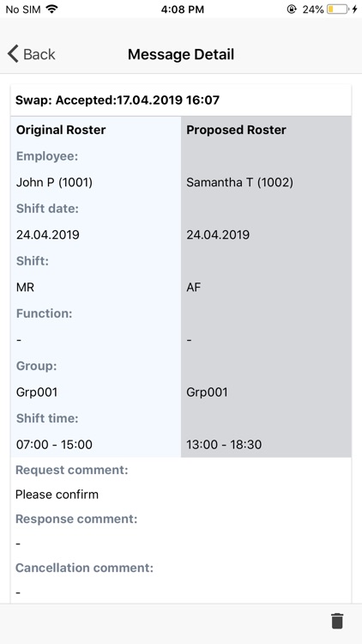Tap the Please confirm request comment
Image resolution: width=362 pixels, height=644 pixels.
57,494
